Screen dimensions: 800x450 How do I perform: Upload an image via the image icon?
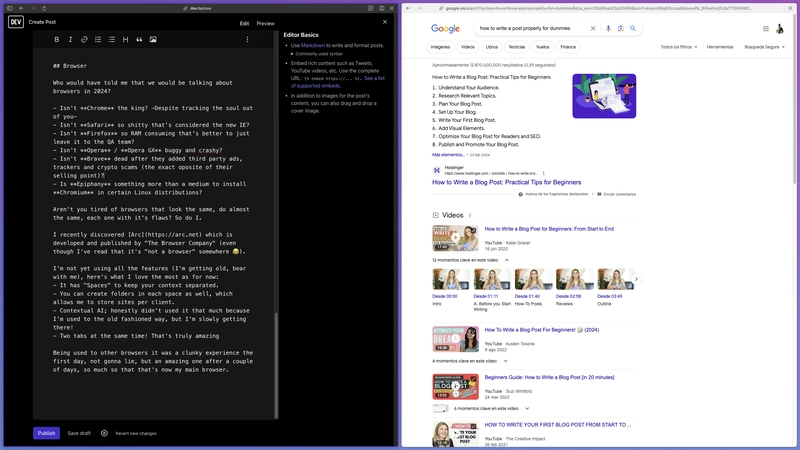pyautogui.click(x=153, y=40)
